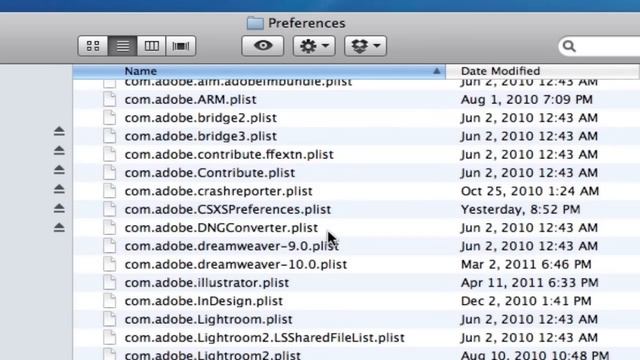
Task: Open the Dropbox toolbar dropdown
Action: point(365,46)
